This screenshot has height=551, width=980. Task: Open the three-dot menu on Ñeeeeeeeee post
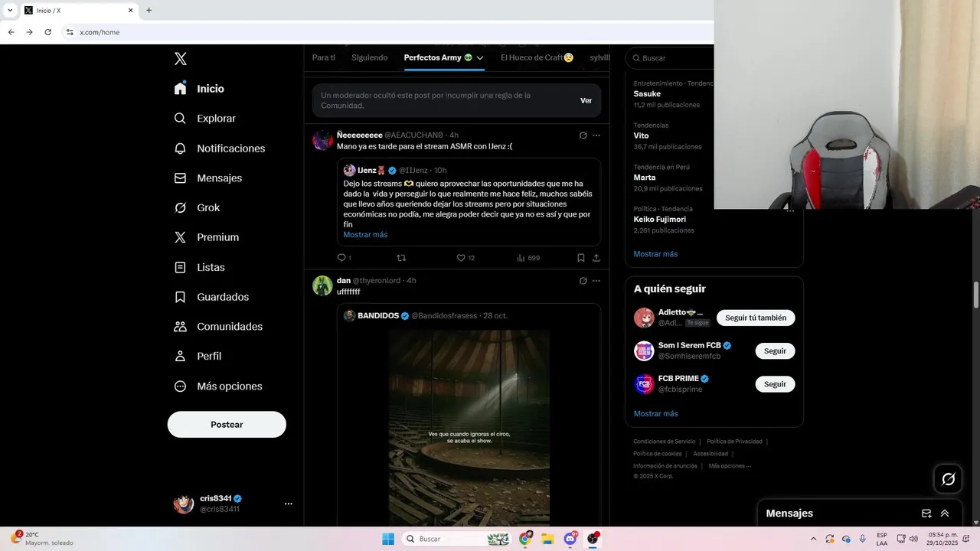pos(596,135)
